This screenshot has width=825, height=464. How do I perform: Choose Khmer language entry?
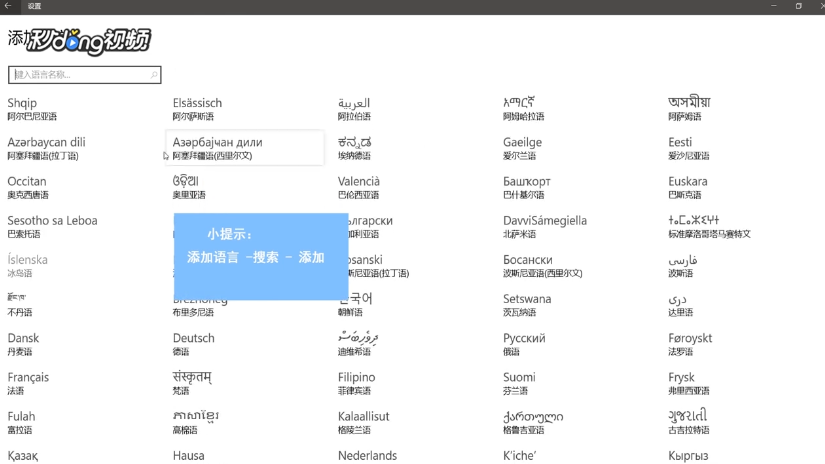tap(196, 422)
